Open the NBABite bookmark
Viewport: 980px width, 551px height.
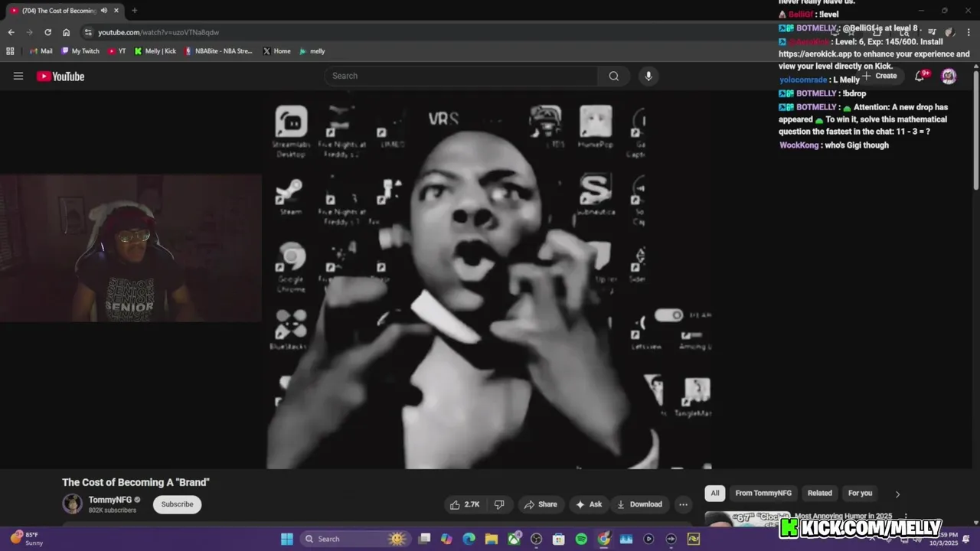[218, 51]
